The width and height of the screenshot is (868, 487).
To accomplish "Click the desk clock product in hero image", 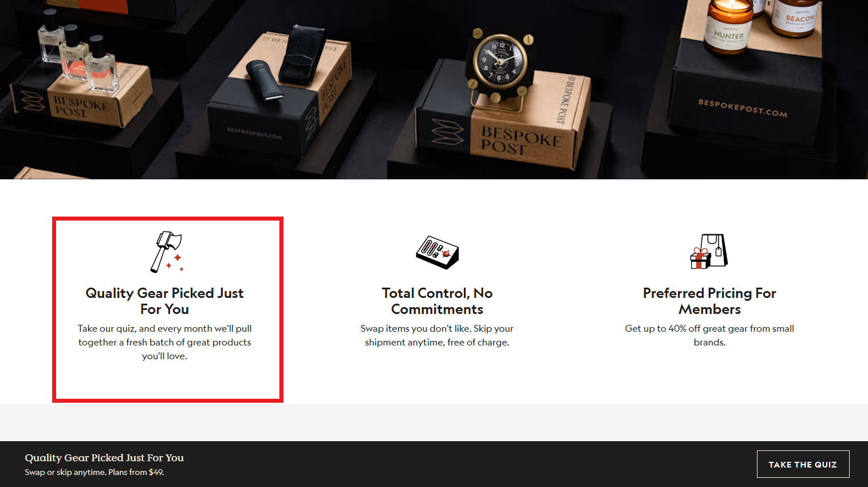I will coord(500,66).
